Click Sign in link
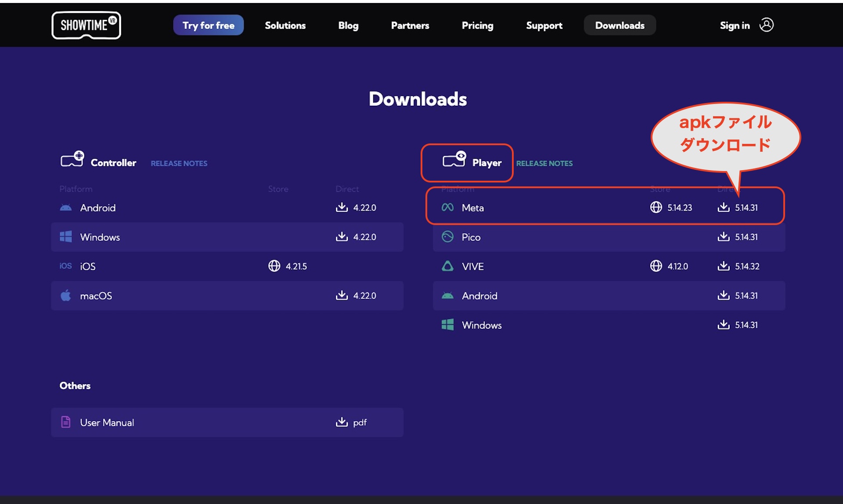843x504 pixels. tap(735, 25)
